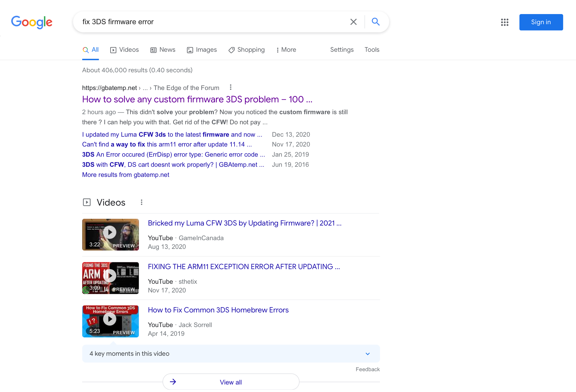Click the Sign in button
Screen dimensions: 576x392
coord(541,22)
